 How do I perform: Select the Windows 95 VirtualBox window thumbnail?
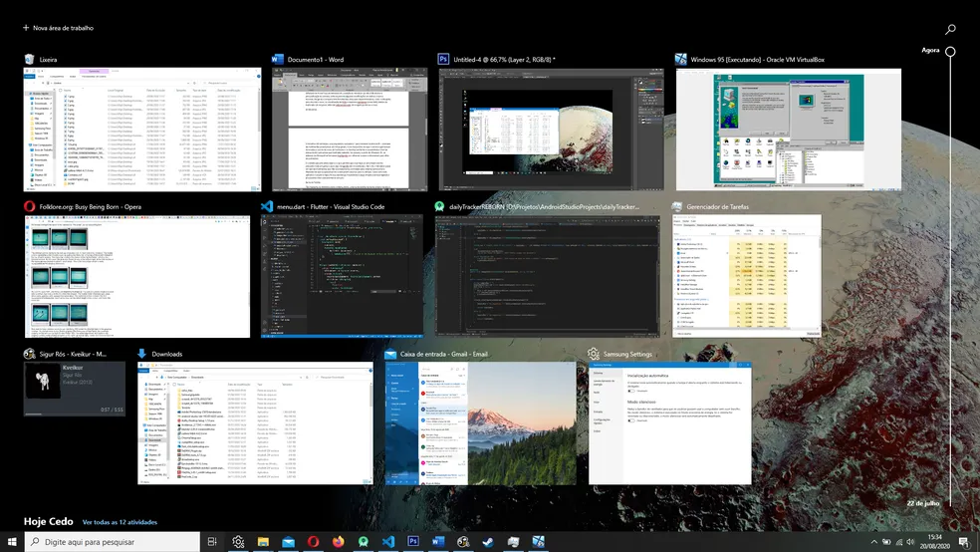click(x=788, y=130)
